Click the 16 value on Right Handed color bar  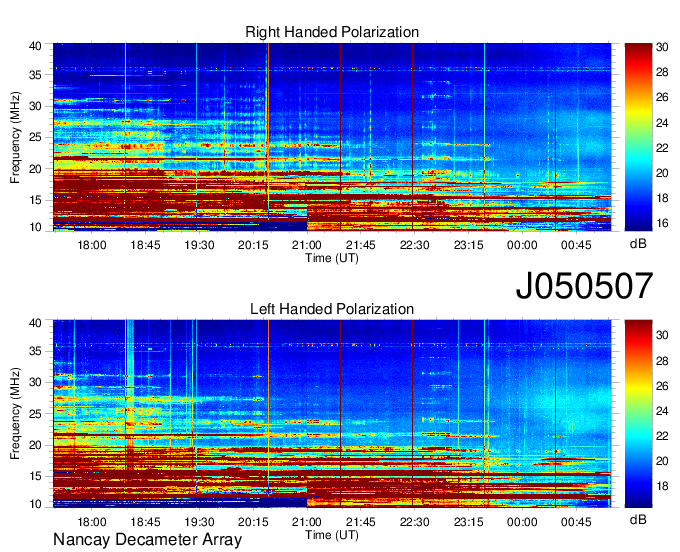coord(662,223)
